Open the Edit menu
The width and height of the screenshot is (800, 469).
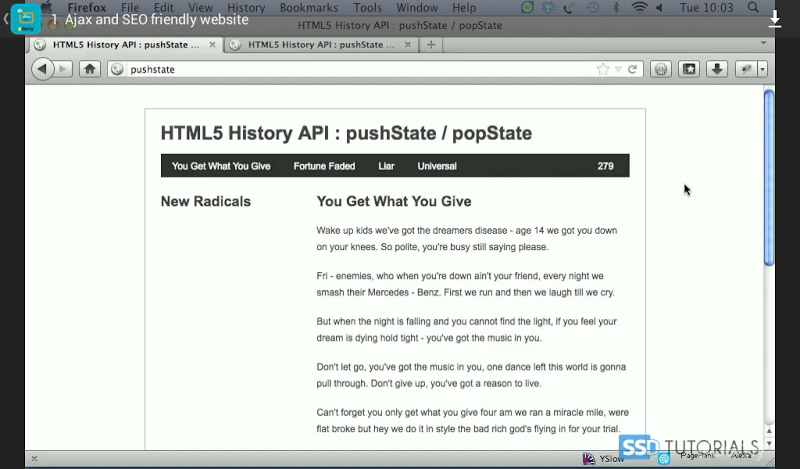164,8
